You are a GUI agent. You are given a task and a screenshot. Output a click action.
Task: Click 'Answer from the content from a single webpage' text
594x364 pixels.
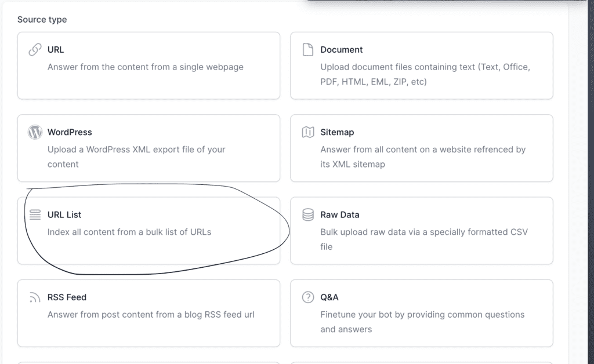coord(145,67)
